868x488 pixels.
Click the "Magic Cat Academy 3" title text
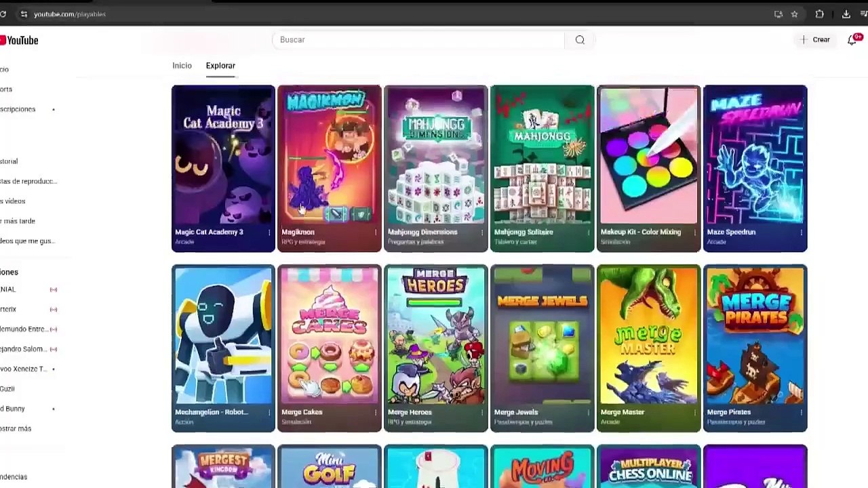(x=209, y=232)
